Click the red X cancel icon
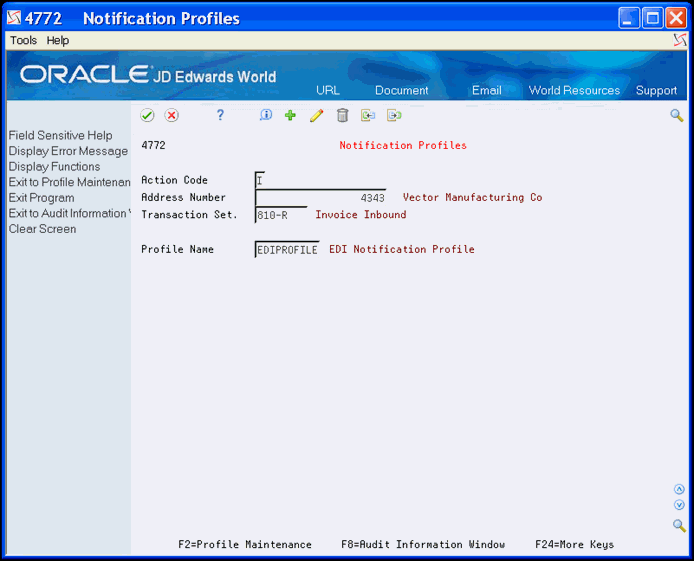This screenshot has width=694, height=561. (x=171, y=115)
